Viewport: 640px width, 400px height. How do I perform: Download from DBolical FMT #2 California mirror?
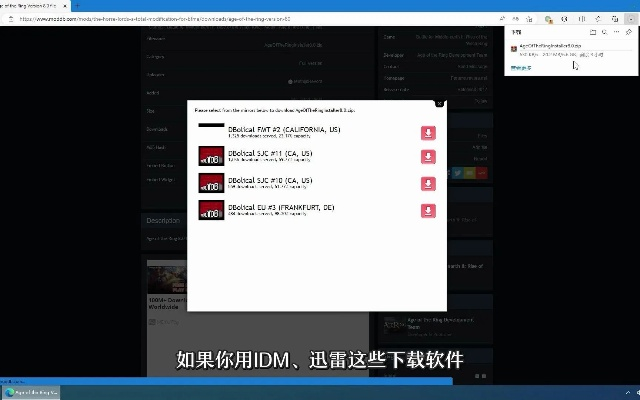[428, 133]
